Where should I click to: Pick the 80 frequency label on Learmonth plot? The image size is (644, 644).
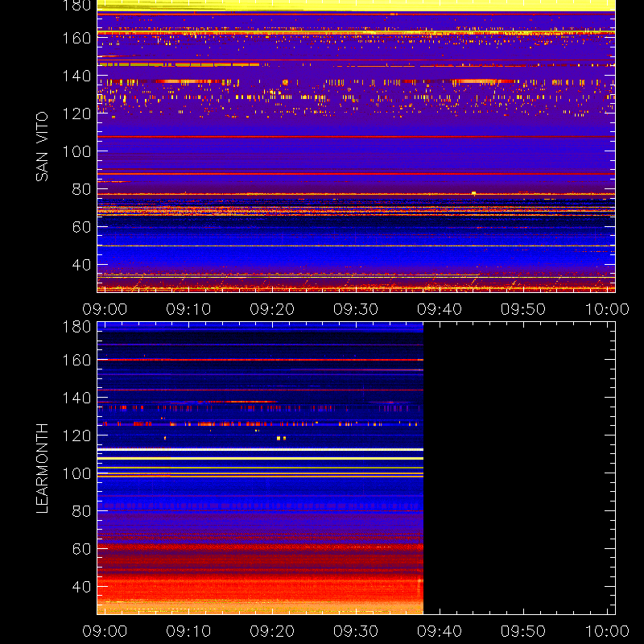pos(82,511)
